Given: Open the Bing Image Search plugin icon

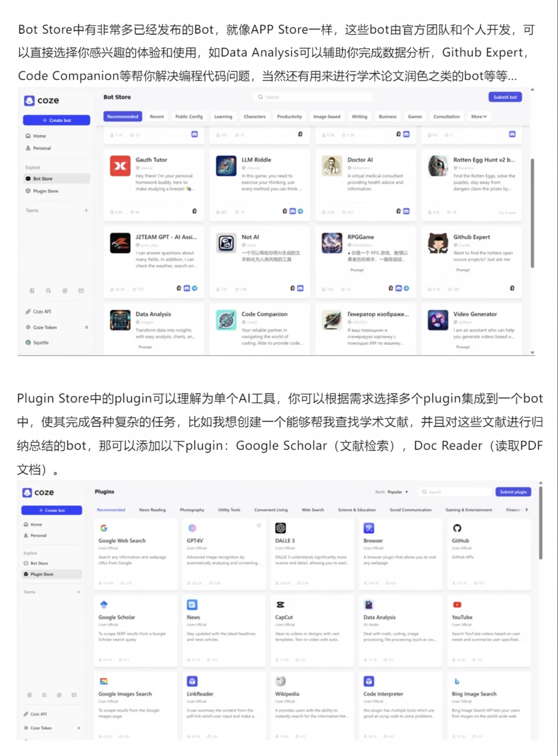Looking at the screenshot, I should (x=457, y=681).
